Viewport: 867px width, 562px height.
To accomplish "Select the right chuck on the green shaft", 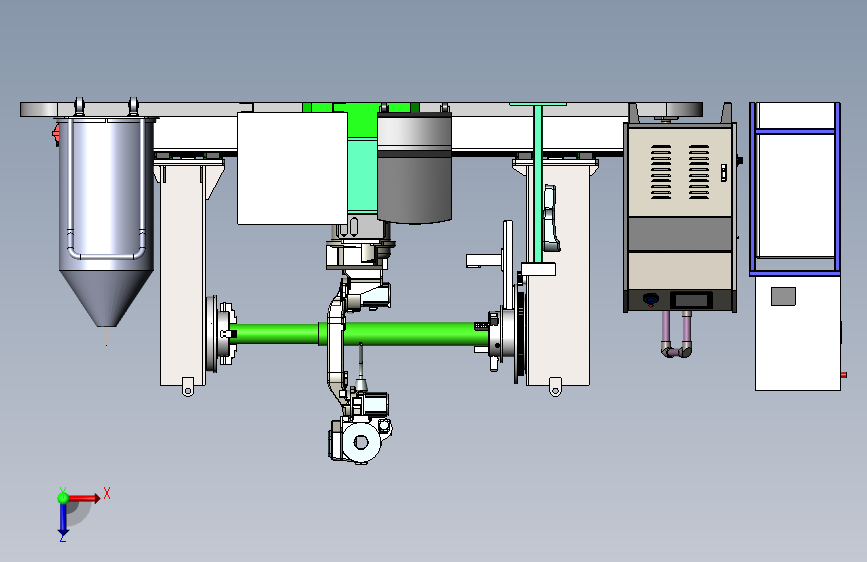I will coord(503,335).
